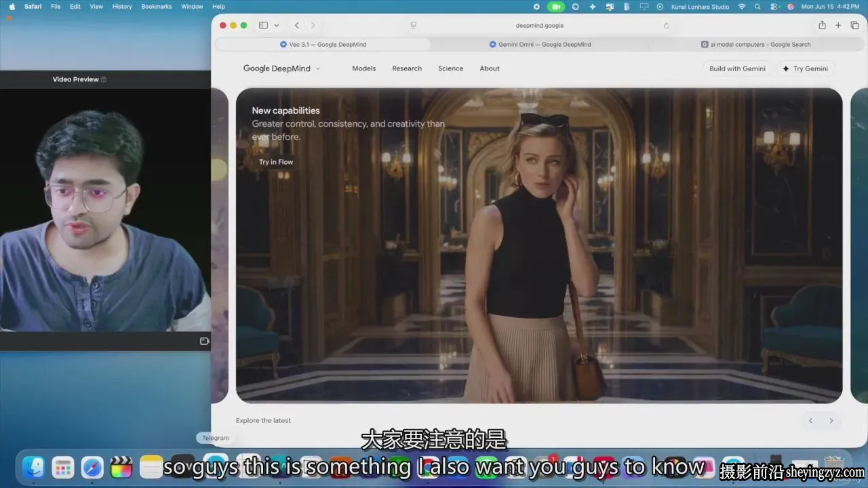Open the Models nav item
This screenshot has width=868, height=488.
pos(363,68)
